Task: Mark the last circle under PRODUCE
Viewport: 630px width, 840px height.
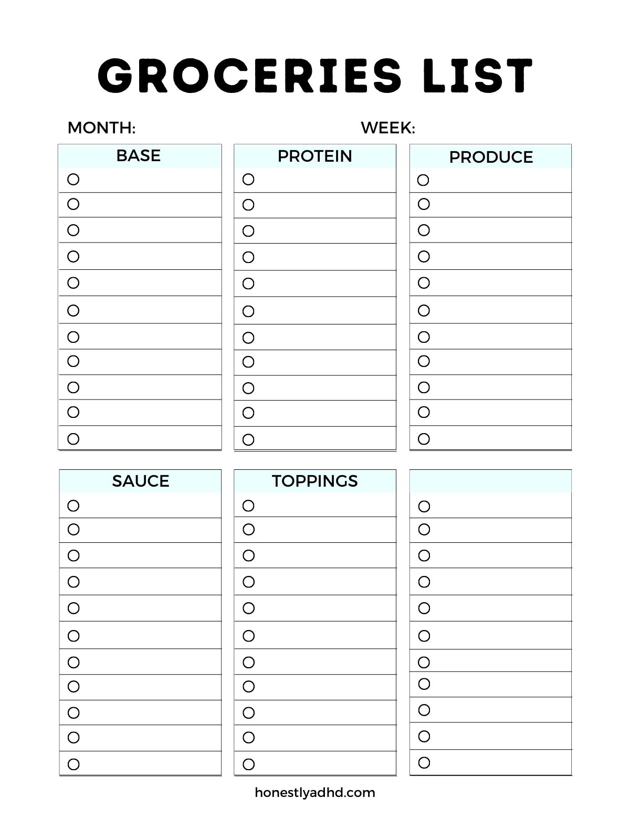Action: (424, 439)
